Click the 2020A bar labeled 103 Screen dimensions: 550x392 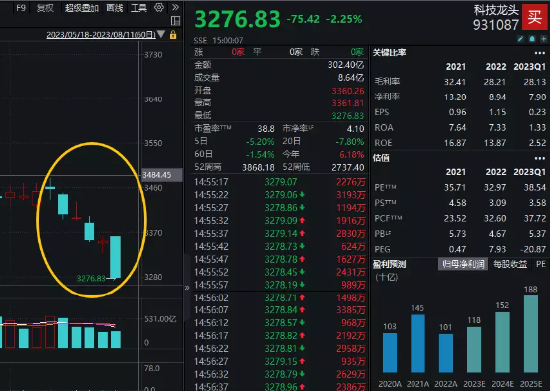pos(390,352)
